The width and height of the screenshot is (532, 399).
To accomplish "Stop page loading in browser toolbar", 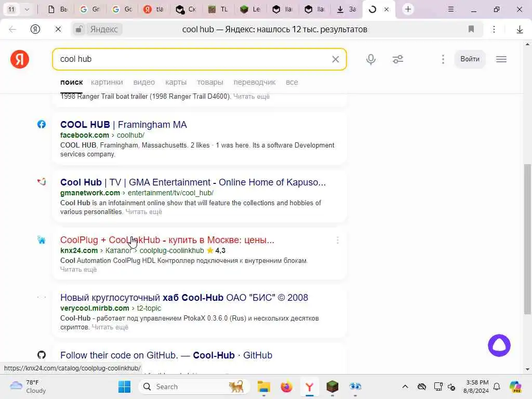I will (58, 29).
